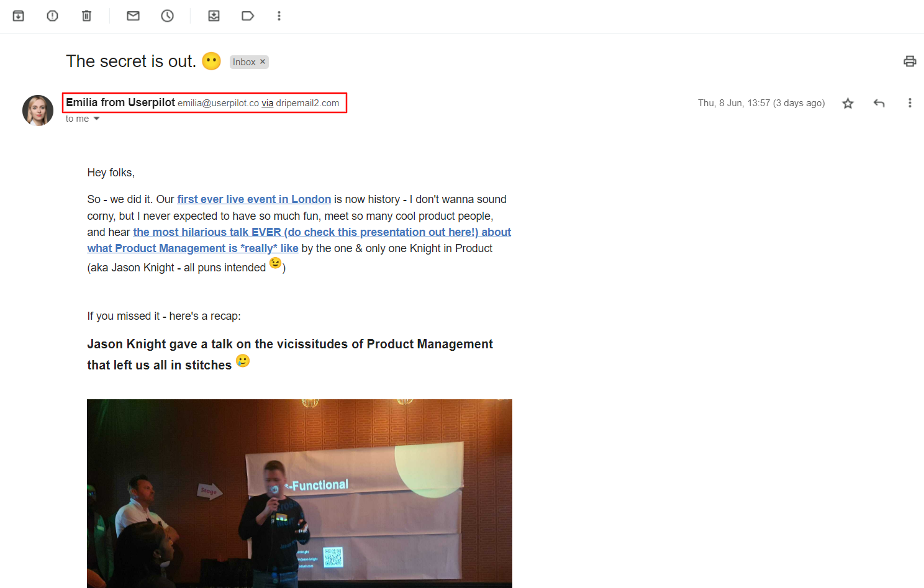Screen dimensions: 924x588
Task: Open the Labels tag icon
Action: (x=248, y=16)
